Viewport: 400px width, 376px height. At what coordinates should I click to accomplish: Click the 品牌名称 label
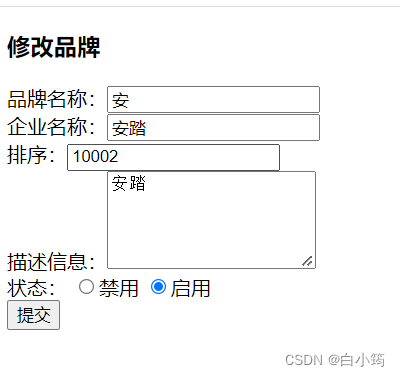pos(51,99)
